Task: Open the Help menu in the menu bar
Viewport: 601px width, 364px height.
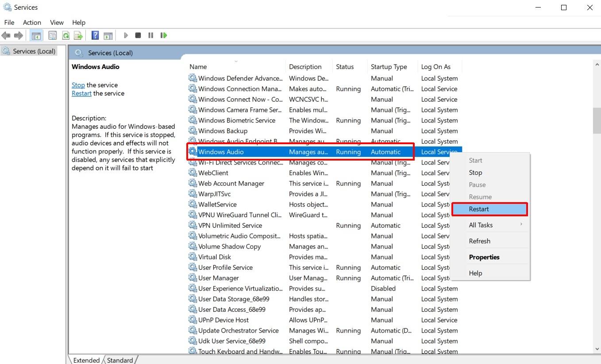Action: (x=79, y=23)
